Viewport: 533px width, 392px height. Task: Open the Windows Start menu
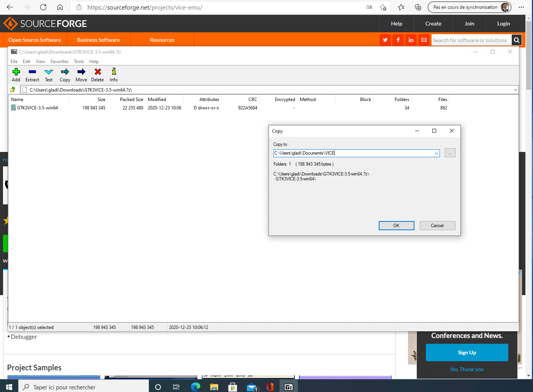coord(9,387)
